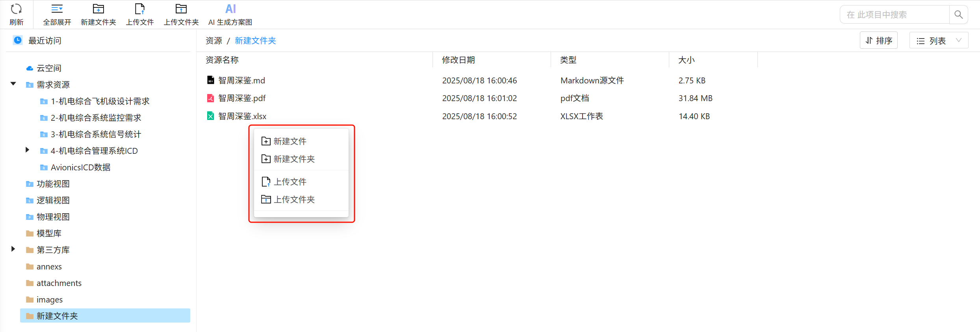Click the cloud icon beside 云空间
This screenshot has height=332, width=980.
pos(30,68)
